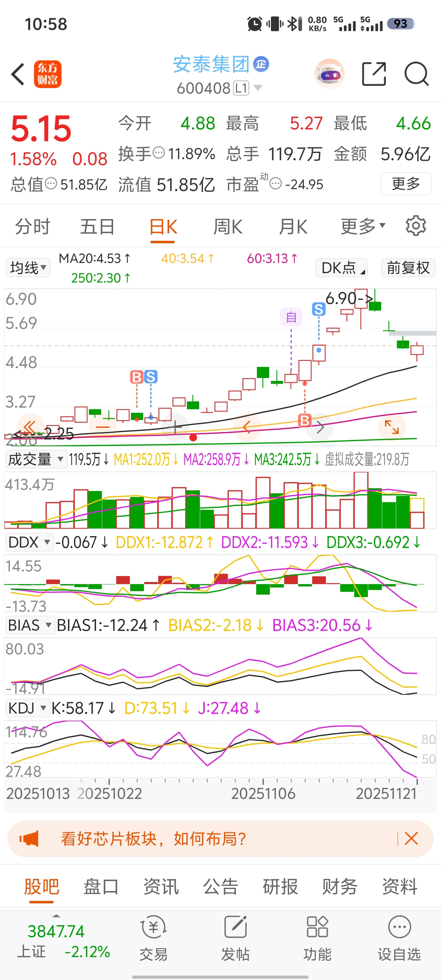Viewport: 441px width, 980px height.
Task: Tap 更多 button for more quote data
Action: (406, 184)
